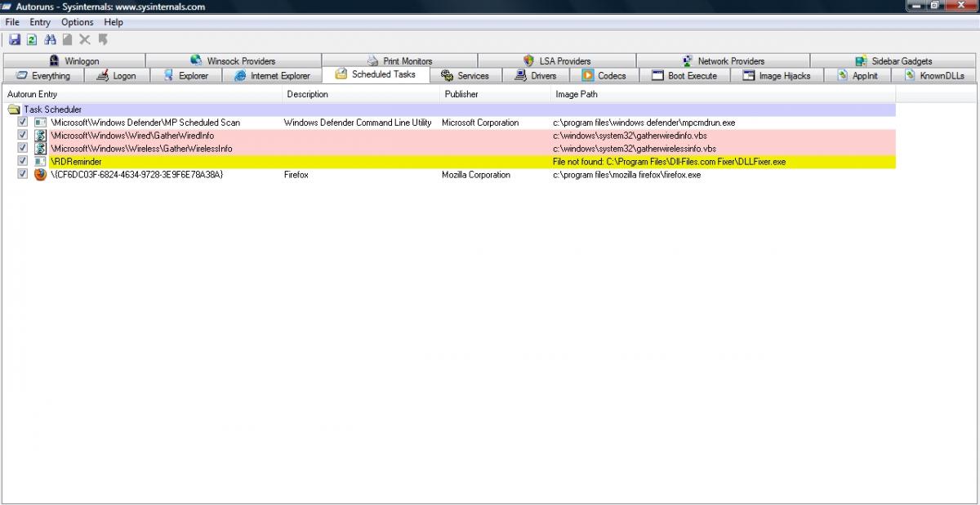The image size is (980, 505).
Task: Switch to the KnownDLLs tab
Action: [934, 75]
